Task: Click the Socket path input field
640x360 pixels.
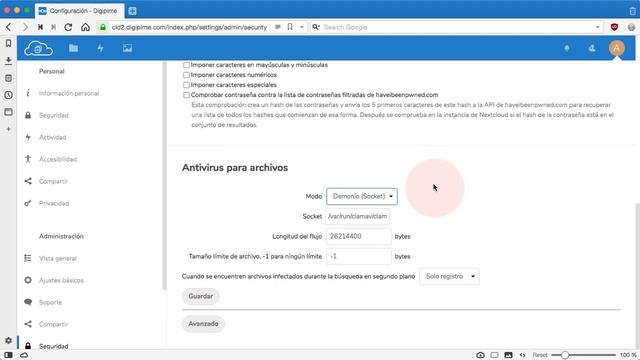Action: click(x=358, y=216)
